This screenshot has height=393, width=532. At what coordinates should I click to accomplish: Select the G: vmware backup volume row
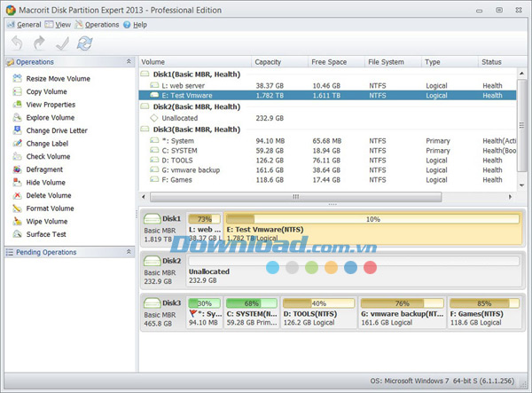pos(327,170)
